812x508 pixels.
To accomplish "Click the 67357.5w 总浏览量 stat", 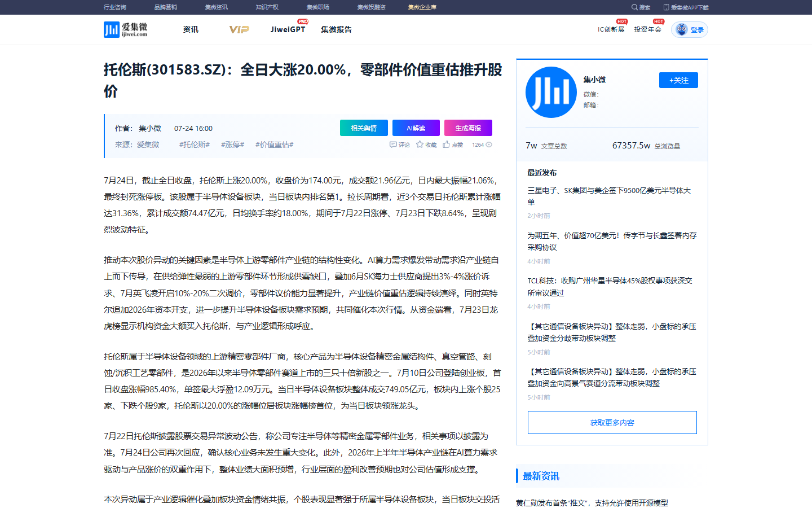I will 646,146.
